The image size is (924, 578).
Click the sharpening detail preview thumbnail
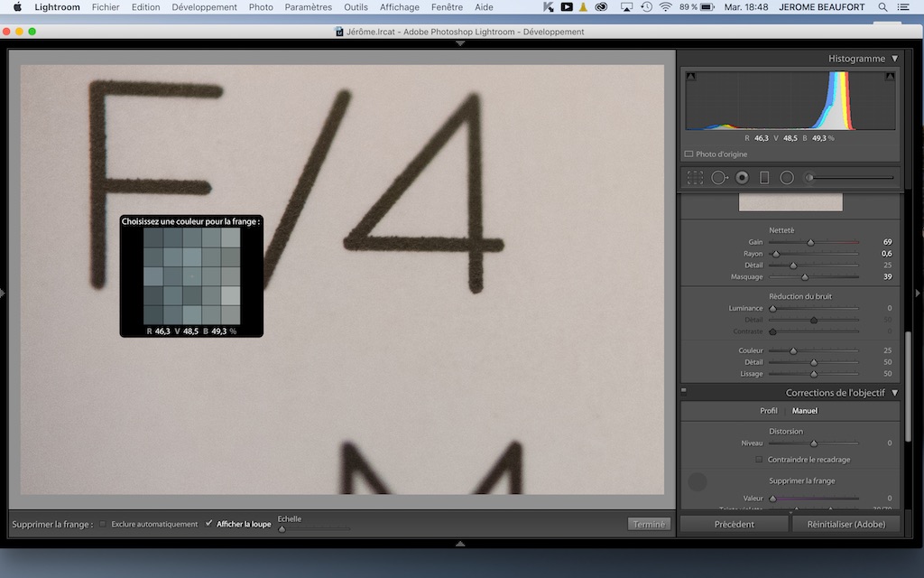click(790, 201)
